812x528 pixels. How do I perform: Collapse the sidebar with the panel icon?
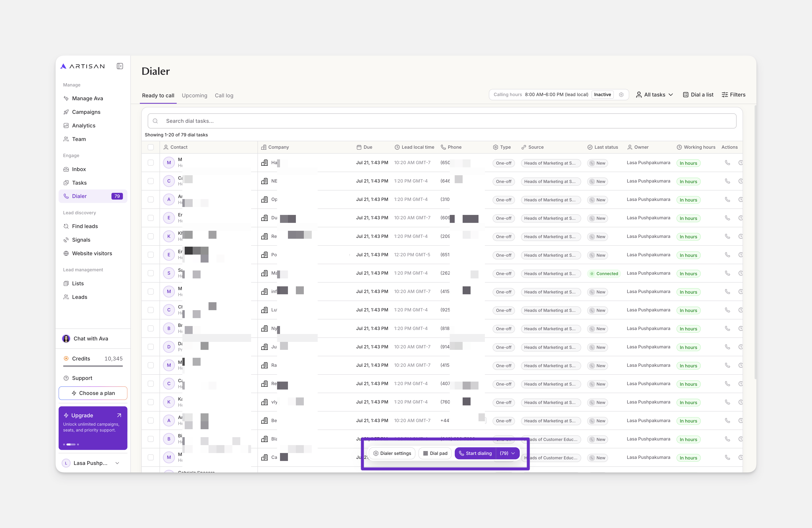click(x=120, y=66)
